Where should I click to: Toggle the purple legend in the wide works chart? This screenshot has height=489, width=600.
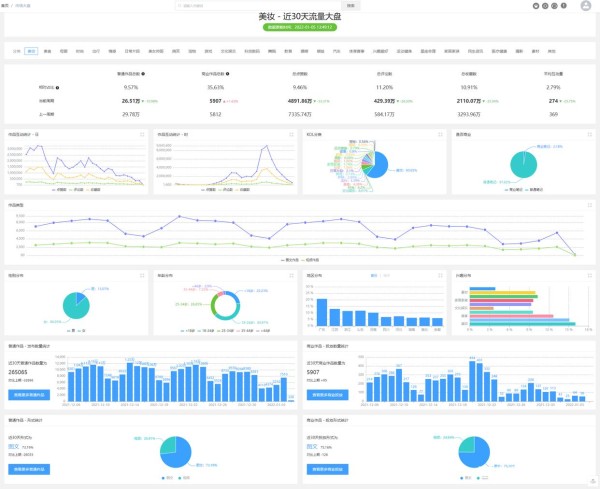pos(290,260)
